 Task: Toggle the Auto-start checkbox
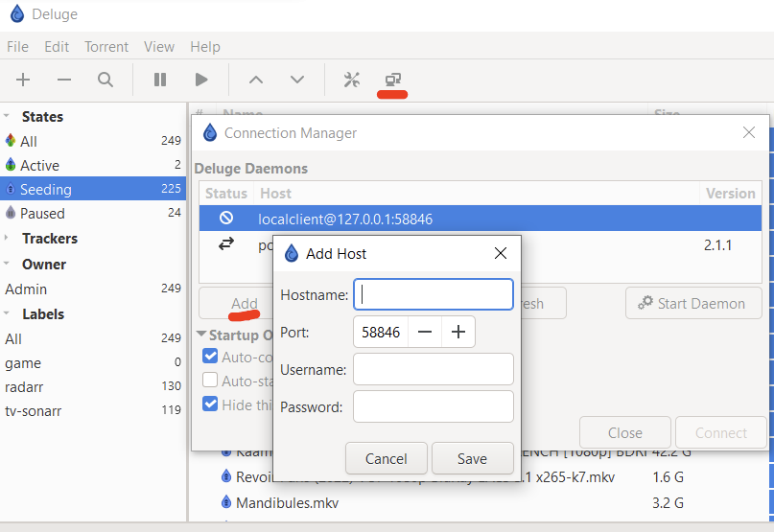click(x=210, y=380)
